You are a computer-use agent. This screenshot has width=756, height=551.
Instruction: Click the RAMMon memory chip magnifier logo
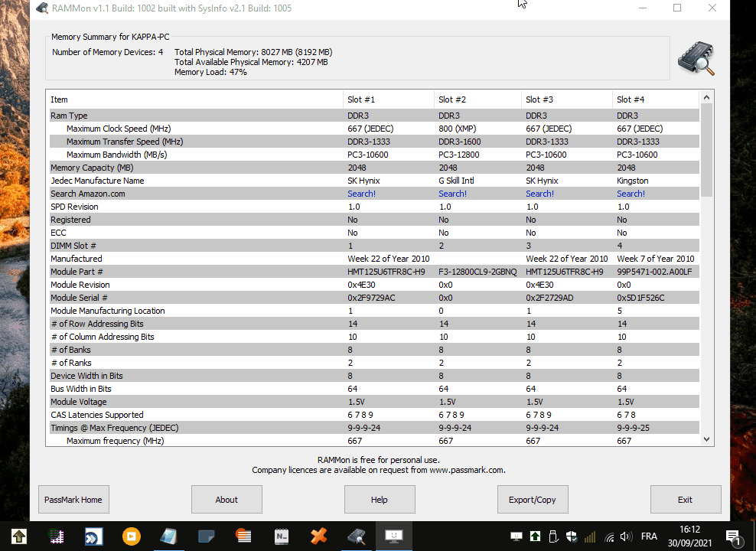pos(696,58)
